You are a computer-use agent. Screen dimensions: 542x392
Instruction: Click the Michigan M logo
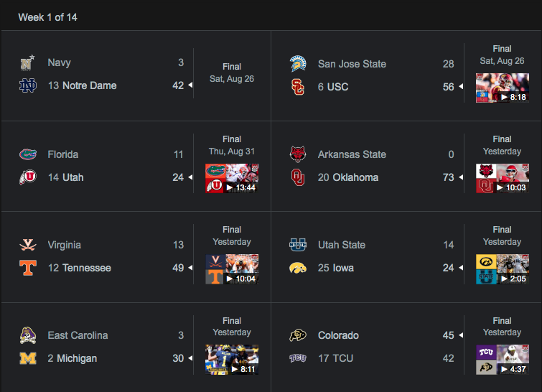tap(27, 358)
